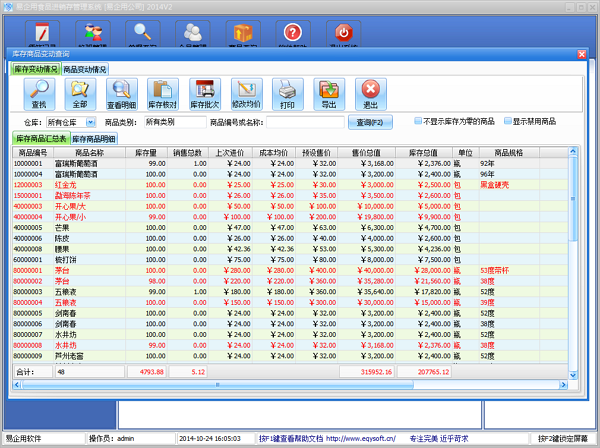The width and height of the screenshot is (600, 448).
Task: Select row 1200003 红金龙
Action: click(x=290, y=185)
